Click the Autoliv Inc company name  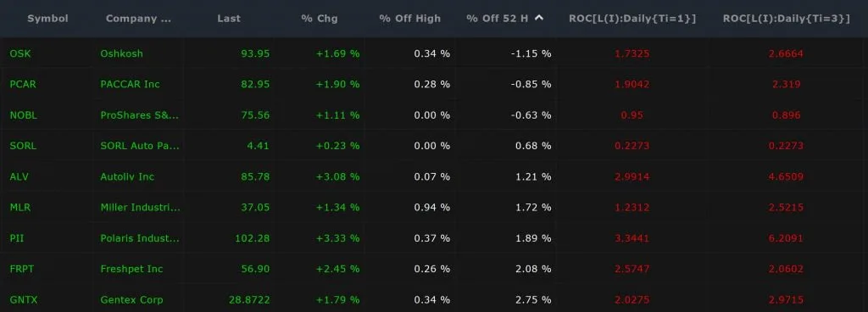point(127,177)
